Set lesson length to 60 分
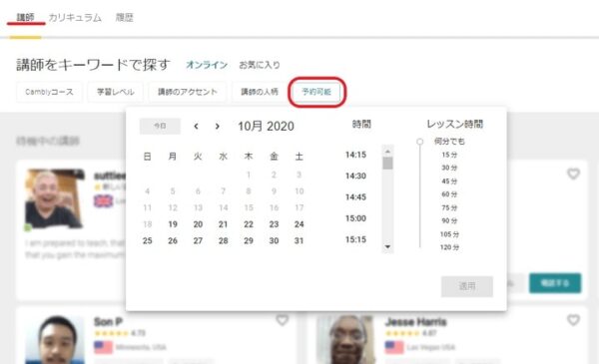Image resolution: width=599 pixels, height=364 pixels. [449, 194]
